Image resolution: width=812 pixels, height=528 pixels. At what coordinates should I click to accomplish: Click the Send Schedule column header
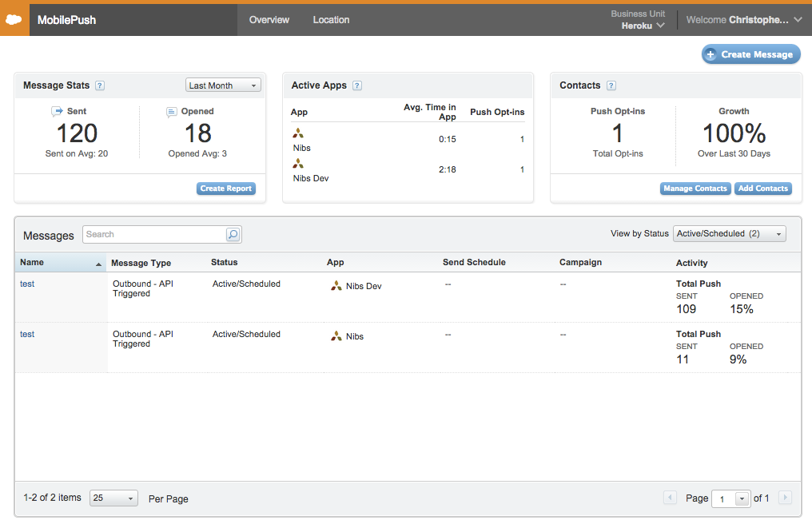[x=474, y=263]
